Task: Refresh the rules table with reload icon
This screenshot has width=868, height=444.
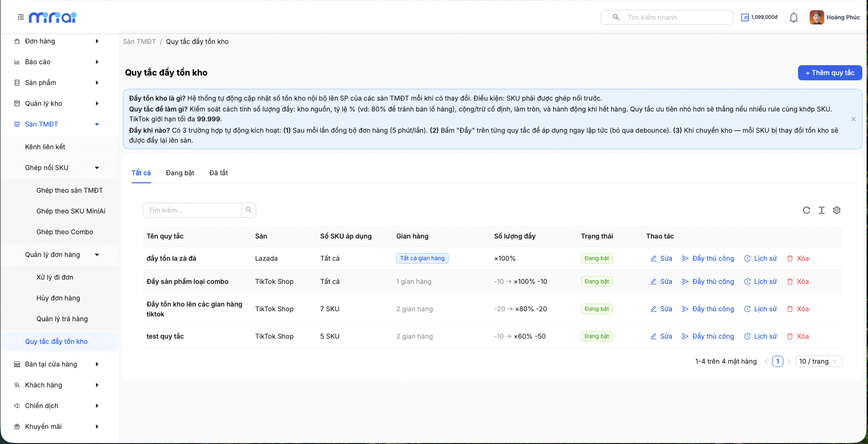Action: click(x=807, y=210)
